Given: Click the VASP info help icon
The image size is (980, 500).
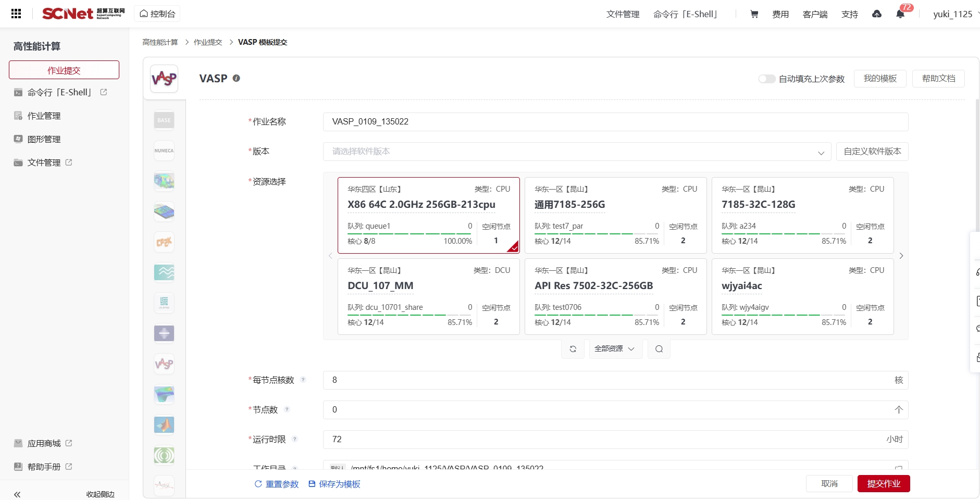Looking at the screenshot, I should click(236, 78).
